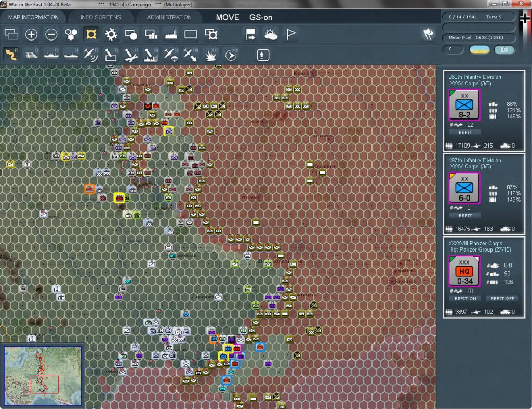The image size is (532, 409).
Task: Click the Kursk city label on the map
Action: point(301,73)
